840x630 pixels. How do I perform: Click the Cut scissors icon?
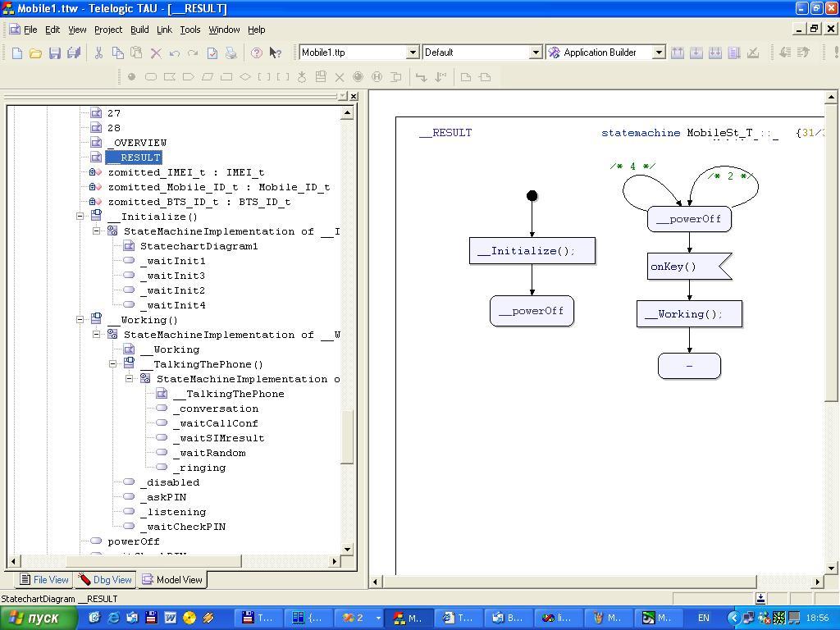[98, 52]
